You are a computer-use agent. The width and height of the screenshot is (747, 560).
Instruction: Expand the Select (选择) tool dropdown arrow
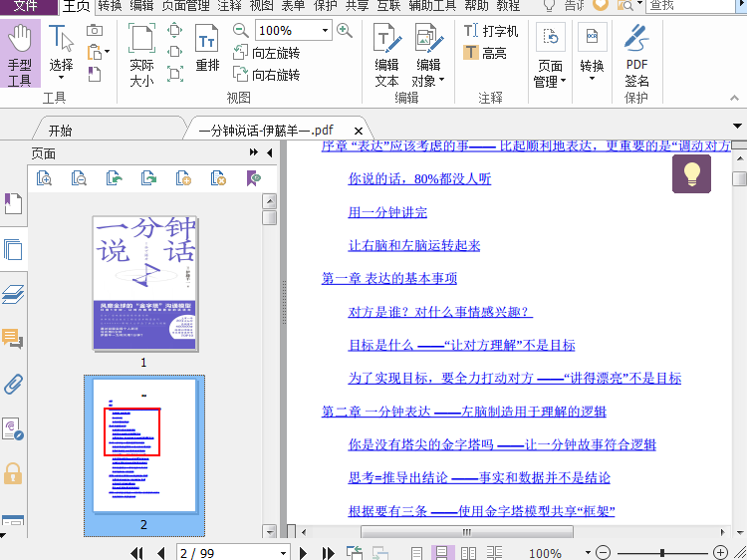pyautogui.click(x=61, y=78)
